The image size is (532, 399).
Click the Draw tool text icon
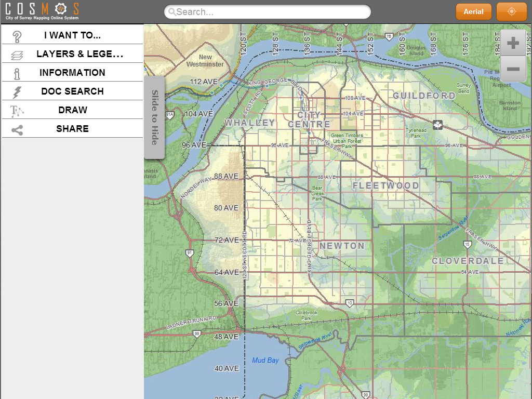17,111
